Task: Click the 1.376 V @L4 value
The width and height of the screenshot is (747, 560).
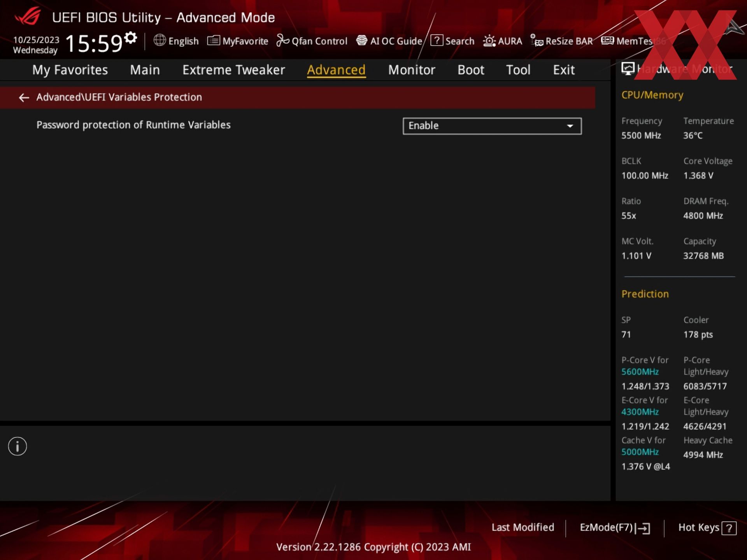Action: [646, 466]
